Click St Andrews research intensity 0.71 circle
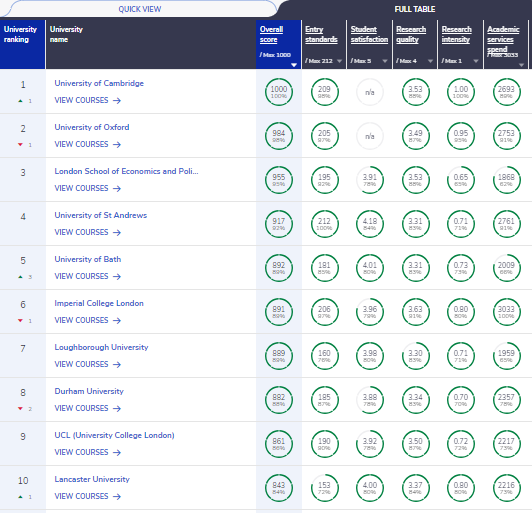 coord(461,224)
